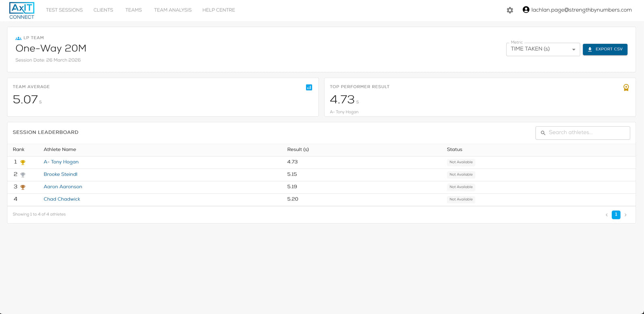The height and width of the screenshot is (314, 644).
Task: Click the top performer award ribbon icon
Action: [x=626, y=88]
